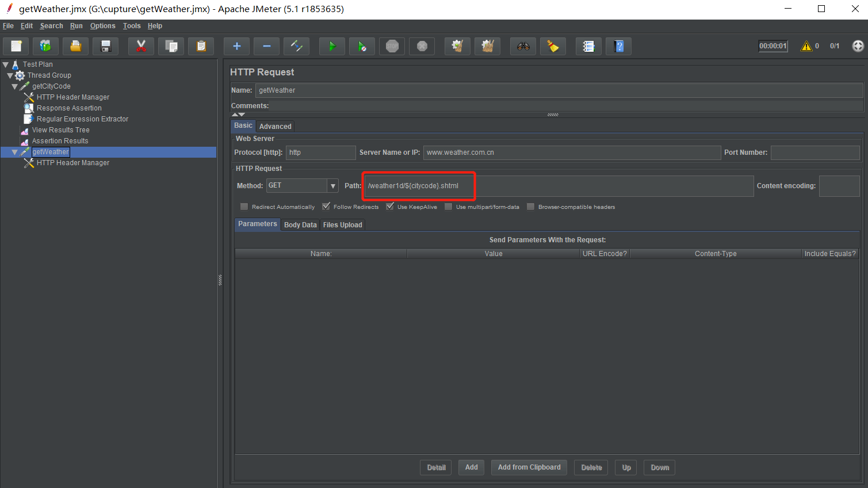Viewport: 868px width, 488px height.
Task: Open the Search menu
Action: [x=51, y=26]
